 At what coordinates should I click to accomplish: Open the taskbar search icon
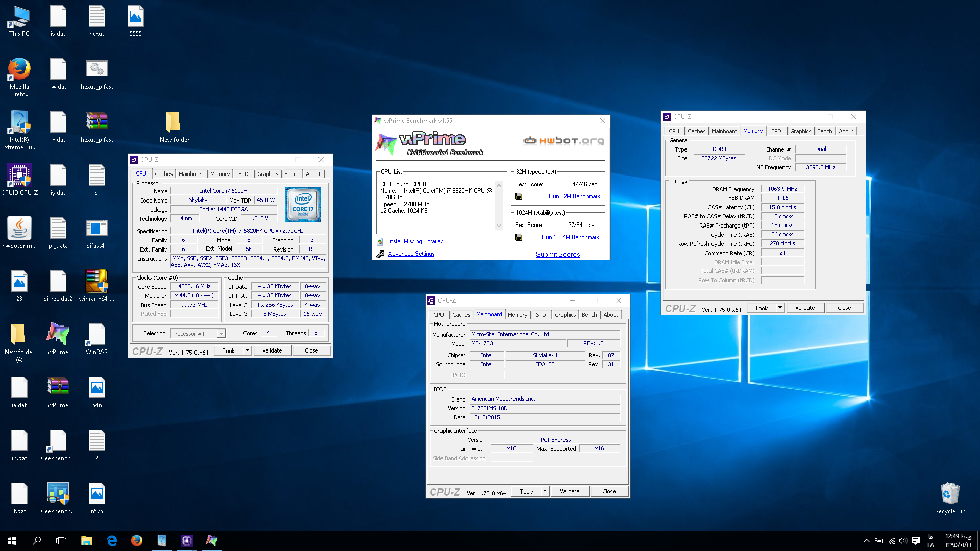click(37, 541)
